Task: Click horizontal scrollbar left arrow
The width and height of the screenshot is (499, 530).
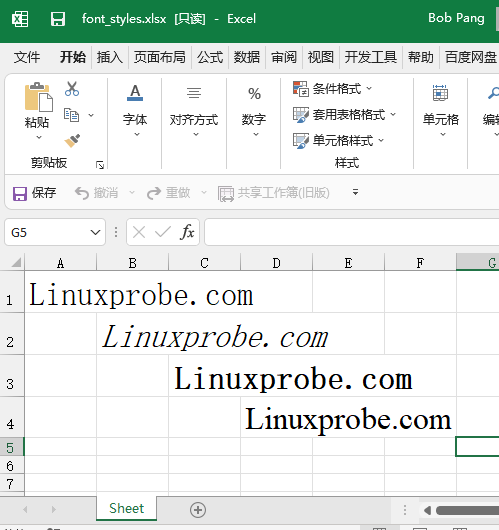Action: coord(427,510)
